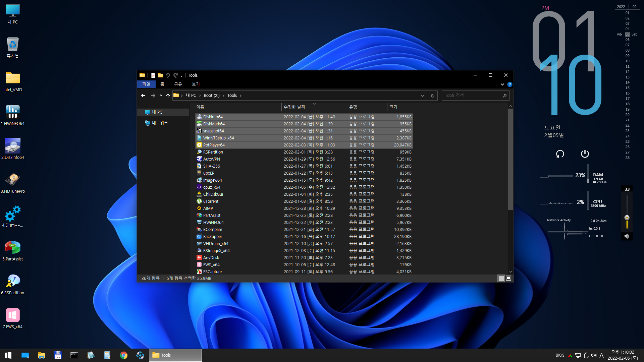The width and height of the screenshot is (644, 362).
Task: Switch to details view layout button
Action: pos(501,279)
